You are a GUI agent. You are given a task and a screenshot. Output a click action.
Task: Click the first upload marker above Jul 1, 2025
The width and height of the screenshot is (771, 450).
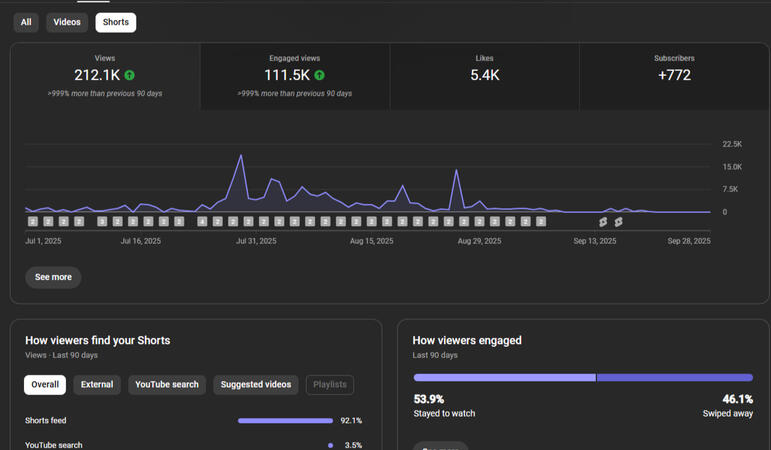(x=33, y=222)
